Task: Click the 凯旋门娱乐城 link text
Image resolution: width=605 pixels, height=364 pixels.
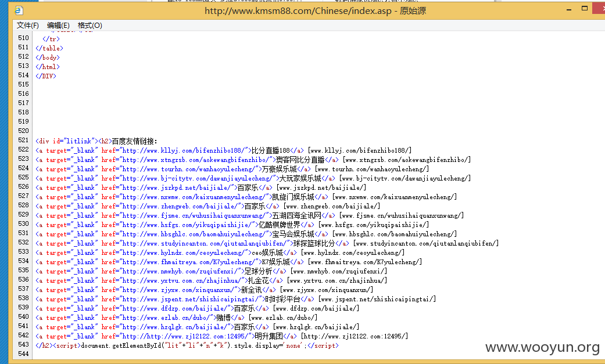Action: coord(293,197)
